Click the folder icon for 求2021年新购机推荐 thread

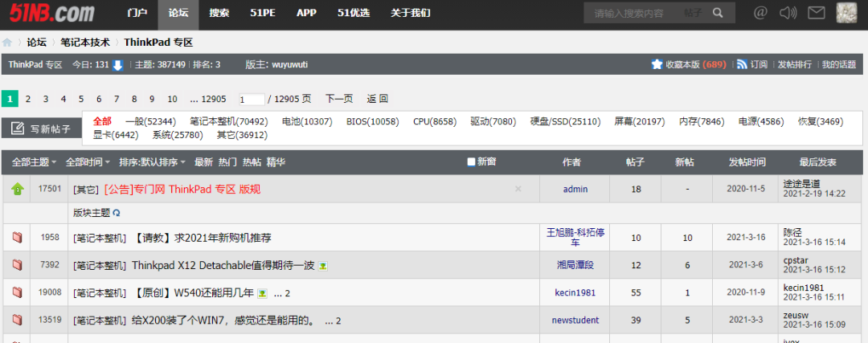point(17,238)
